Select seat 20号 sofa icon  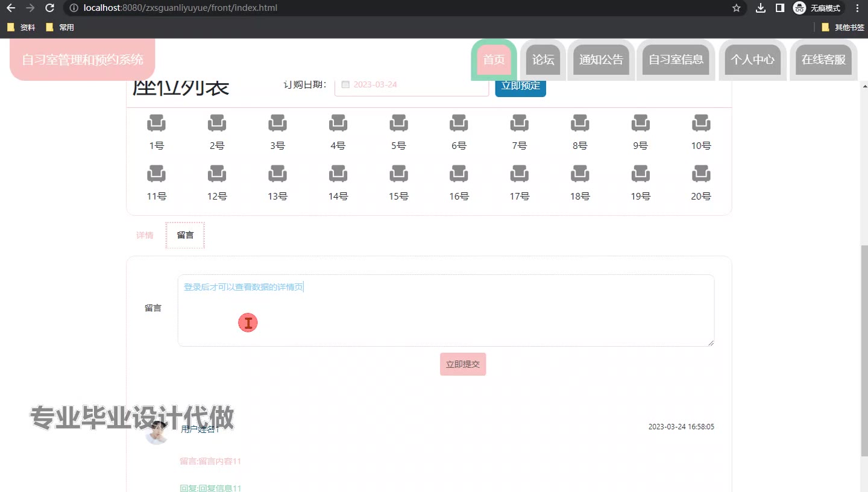701,174
